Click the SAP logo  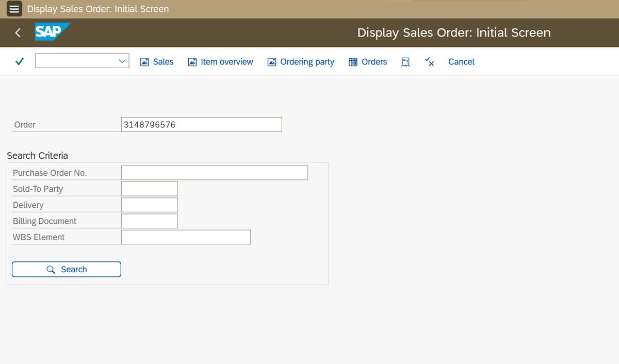coord(52,32)
